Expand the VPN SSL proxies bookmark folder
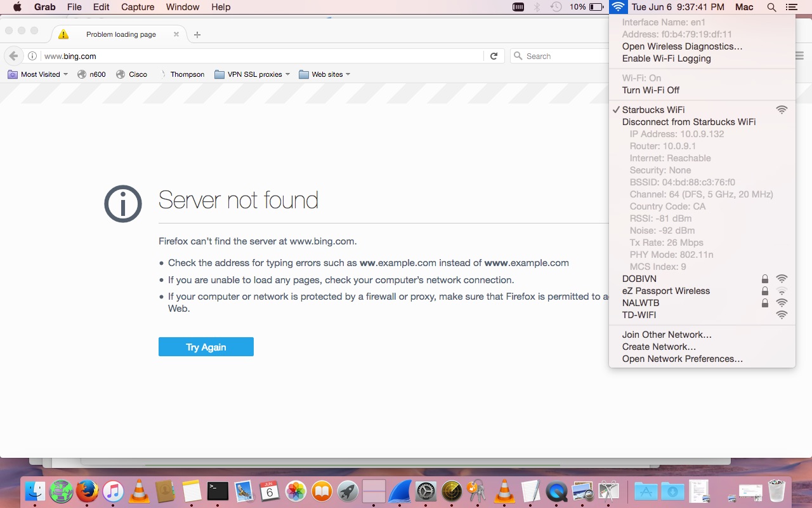 pyautogui.click(x=252, y=74)
